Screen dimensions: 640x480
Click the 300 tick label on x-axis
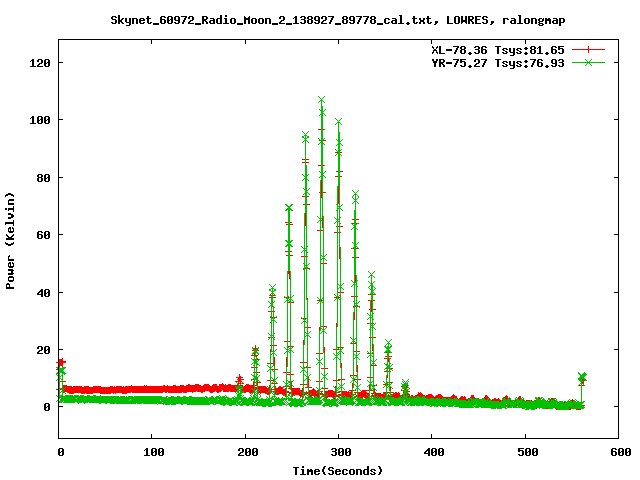point(338,453)
